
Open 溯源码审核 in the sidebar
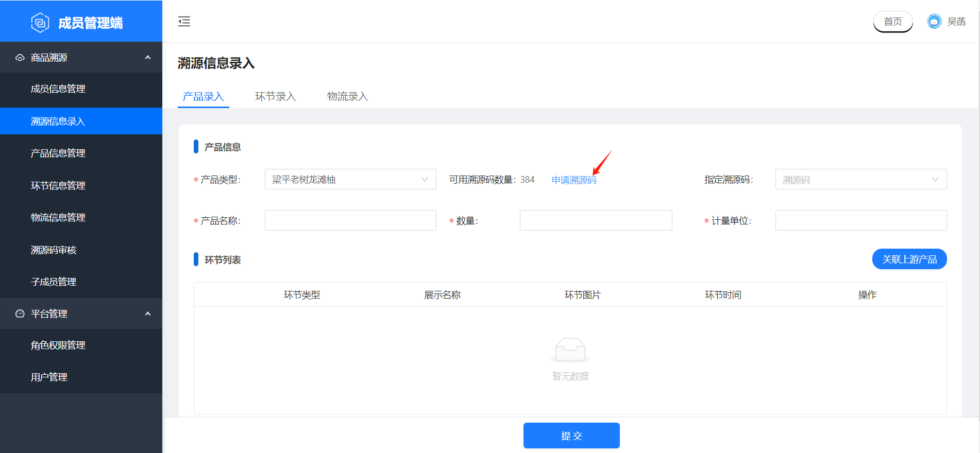(x=54, y=250)
